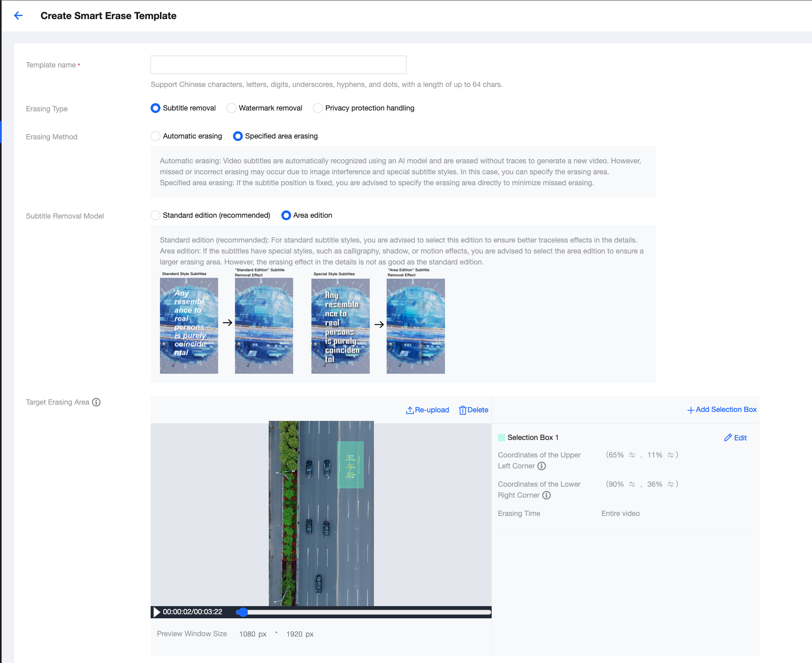812x663 pixels.
Task: Click info icon beside Upper Left Corner
Action: (542, 466)
